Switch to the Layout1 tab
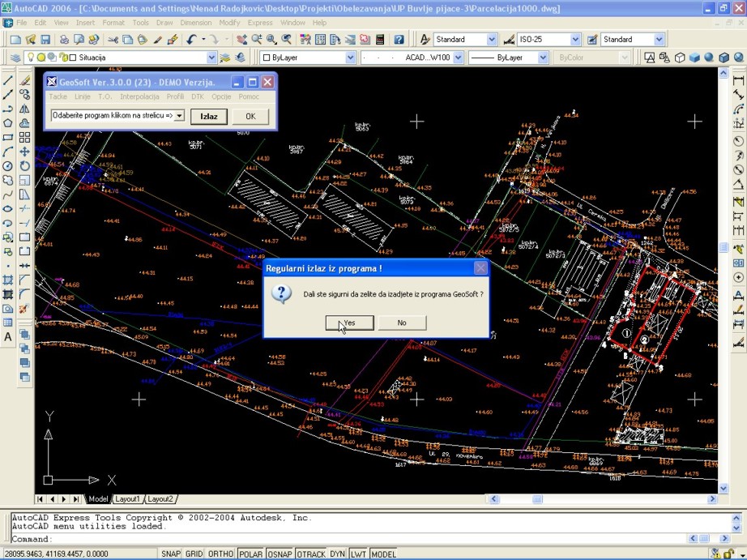Image resolution: width=747 pixels, height=560 pixels. click(x=126, y=499)
